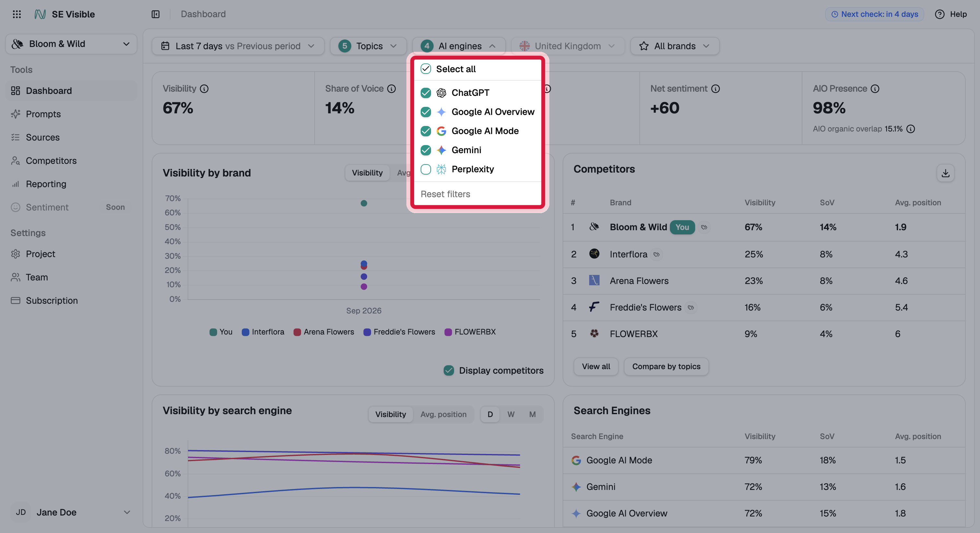The width and height of the screenshot is (980, 533).
Task: Click the Interflora brand logo
Action: click(594, 254)
